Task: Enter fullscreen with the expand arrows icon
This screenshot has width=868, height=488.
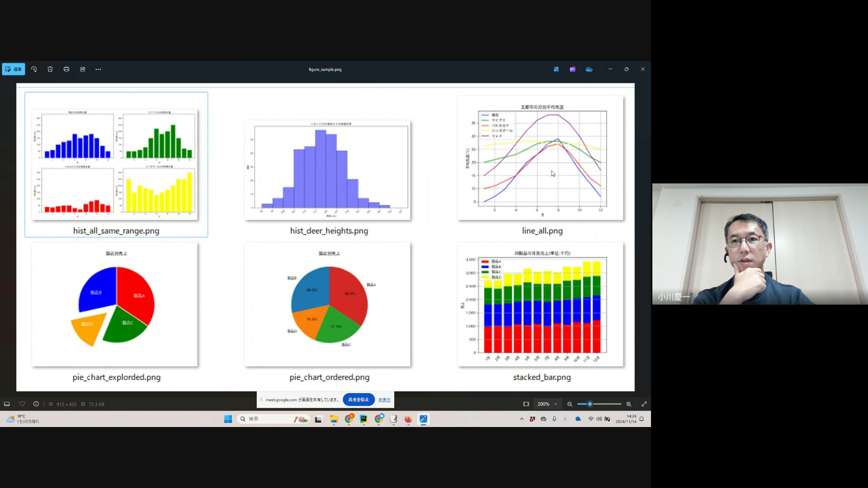Action: [644, 404]
